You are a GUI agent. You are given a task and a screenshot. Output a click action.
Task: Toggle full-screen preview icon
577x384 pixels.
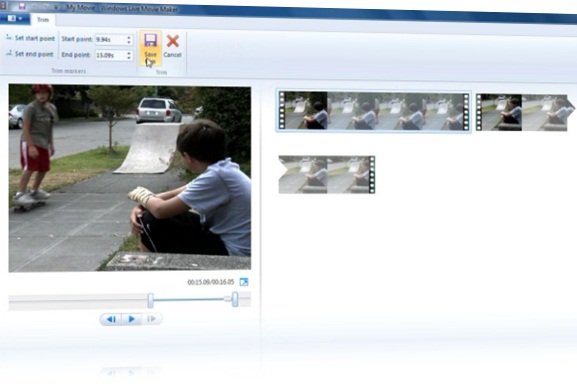pyautogui.click(x=244, y=282)
